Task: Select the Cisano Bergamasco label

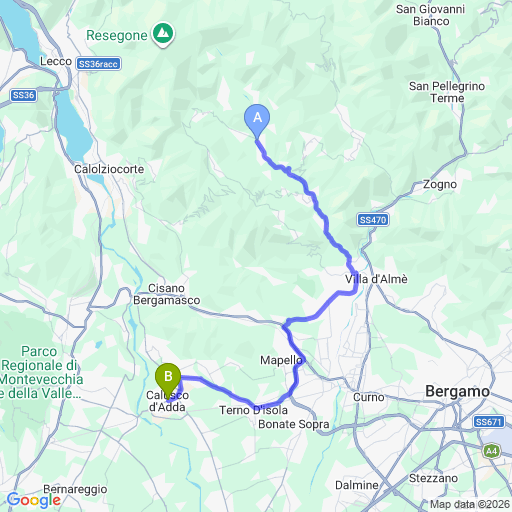Action: coord(167,294)
